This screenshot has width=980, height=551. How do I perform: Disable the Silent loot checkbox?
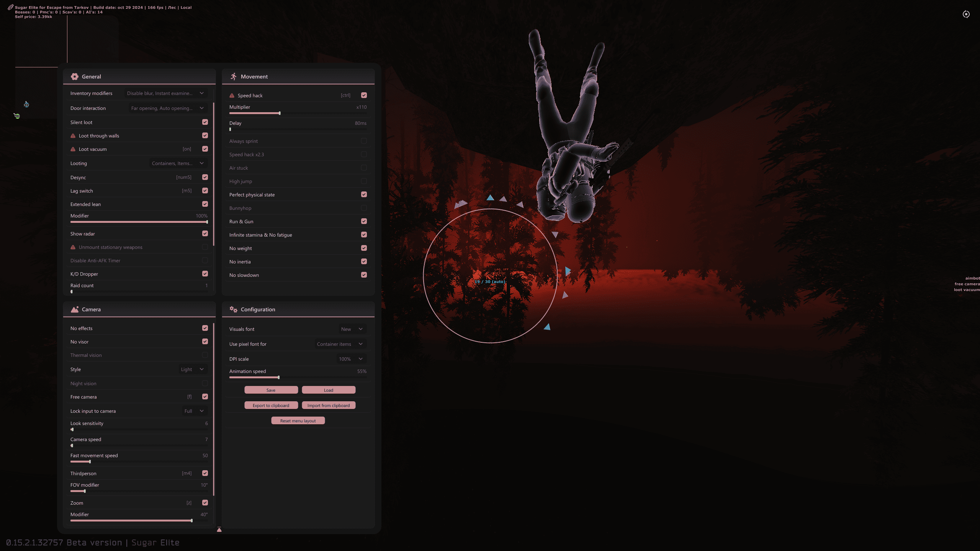coord(205,122)
